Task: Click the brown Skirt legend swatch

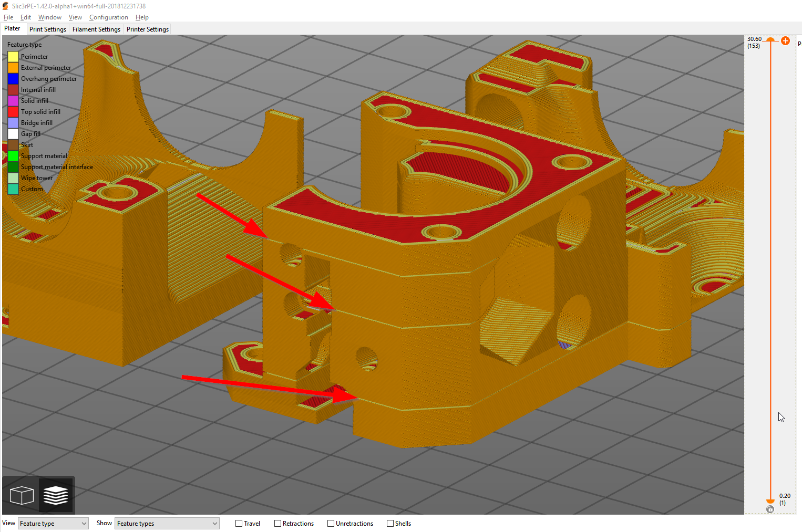Action: click(13, 145)
